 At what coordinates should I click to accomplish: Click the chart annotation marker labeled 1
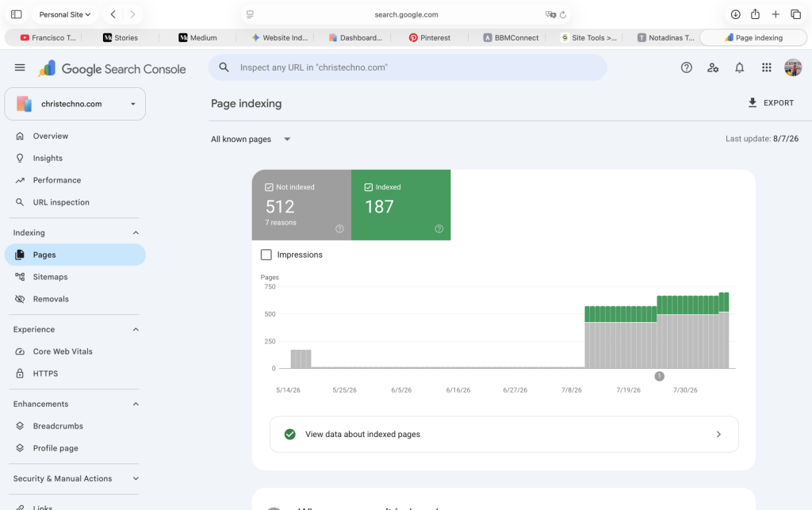[659, 377]
